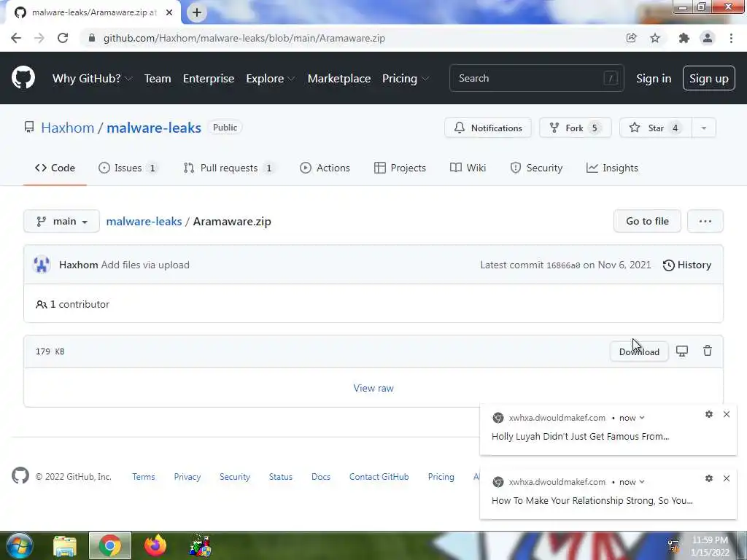
Task: Go back with the browser back arrow
Action: [16, 38]
